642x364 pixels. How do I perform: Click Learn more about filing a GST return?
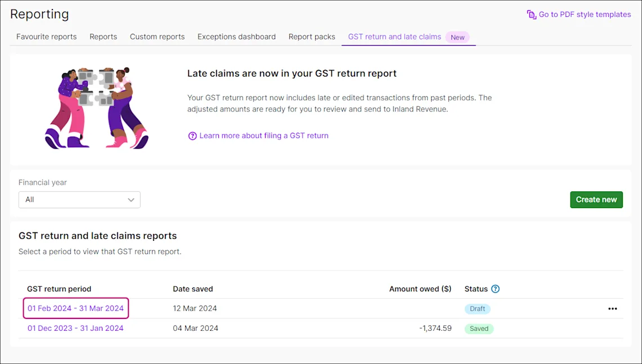(263, 136)
